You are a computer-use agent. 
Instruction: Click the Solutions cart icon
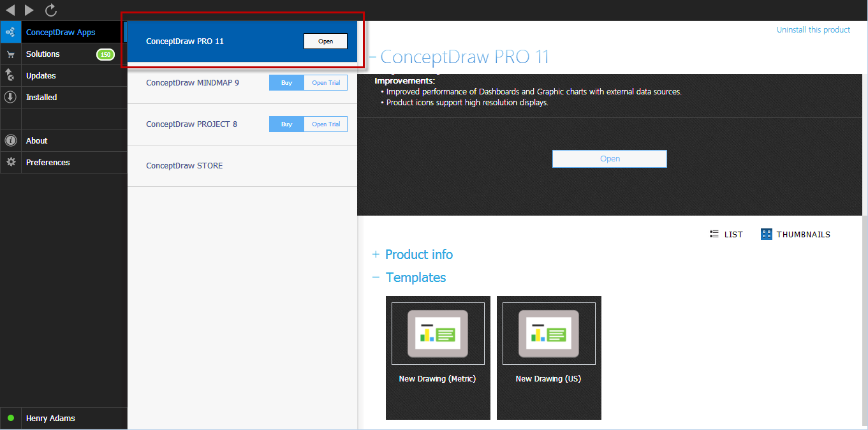click(10, 54)
